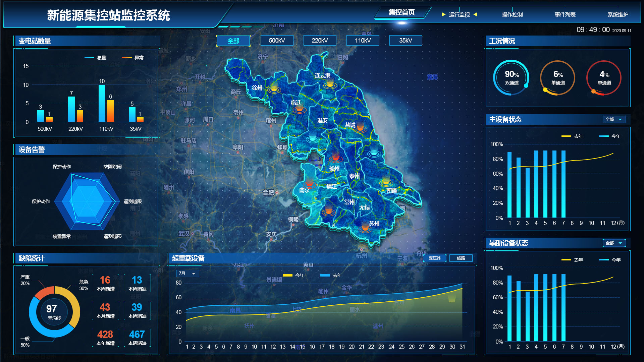Select the 35kV voltage filter
644x362 pixels.
coord(406,41)
